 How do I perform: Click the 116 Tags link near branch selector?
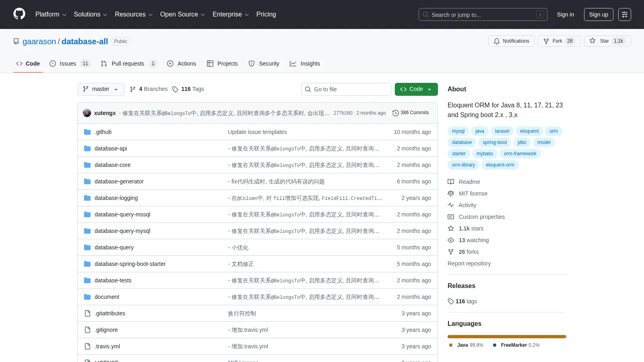click(x=188, y=89)
